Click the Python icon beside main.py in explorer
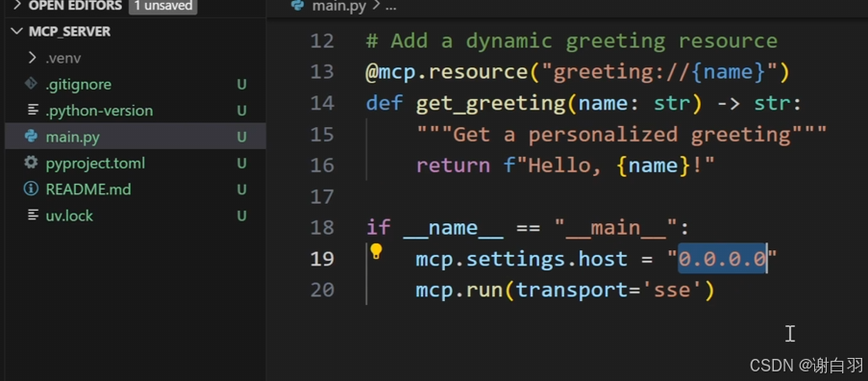This screenshot has height=381, width=868. click(x=31, y=137)
